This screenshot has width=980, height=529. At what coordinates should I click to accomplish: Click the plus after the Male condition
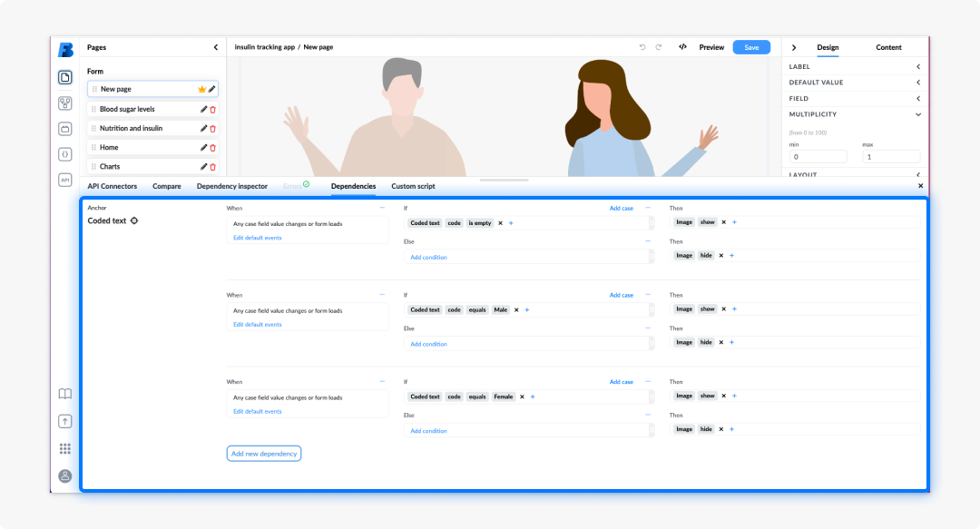pyautogui.click(x=527, y=310)
